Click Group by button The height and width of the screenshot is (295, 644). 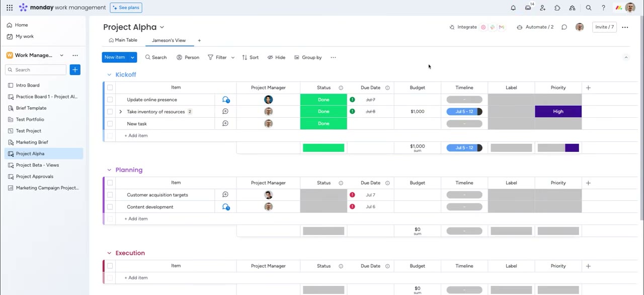click(x=308, y=57)
